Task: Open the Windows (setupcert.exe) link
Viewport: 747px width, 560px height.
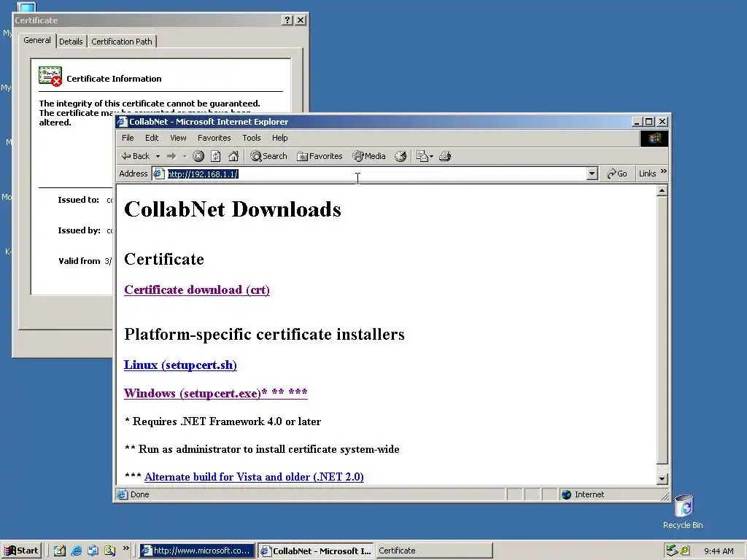Action: point(215,393)
